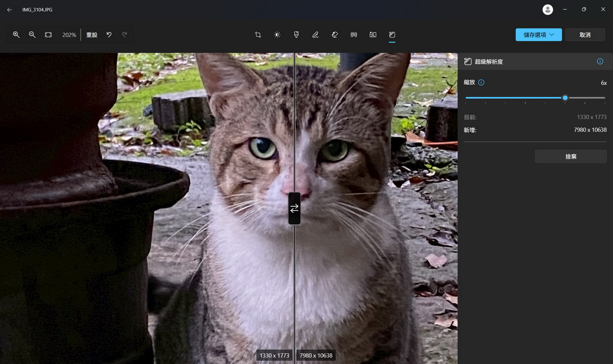Select the super resolution tool tab
Image resolution: width=613 pixels, height=364 pixels.
click(x=392, y=35)
